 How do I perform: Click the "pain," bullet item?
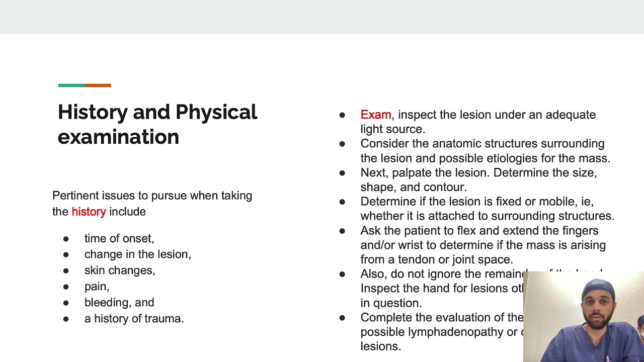pyautogui.click(x=97, y=287)
